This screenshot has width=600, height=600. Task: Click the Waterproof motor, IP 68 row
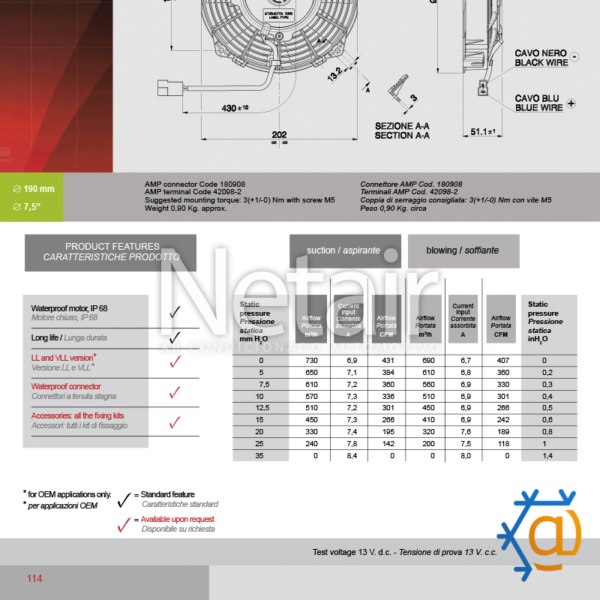[x=86, y=312]
